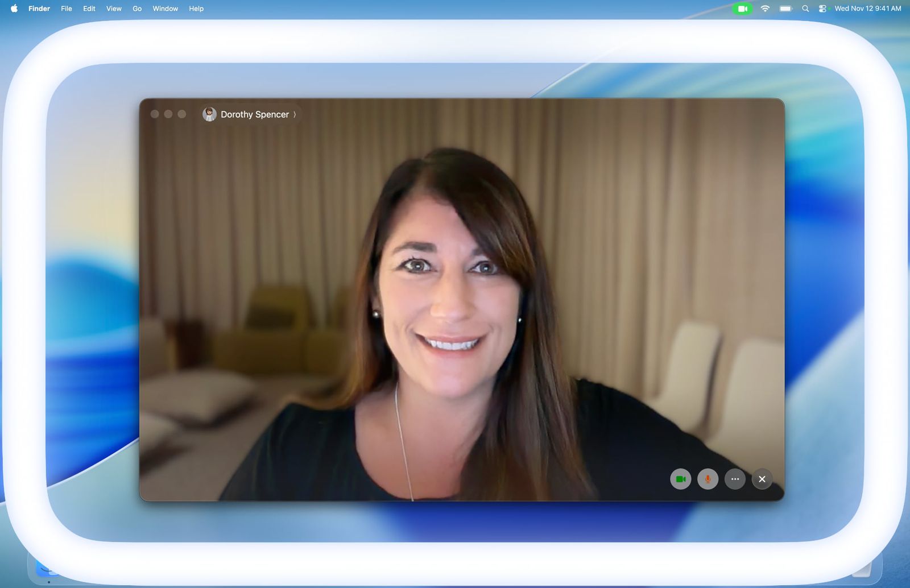This screenshot has height=588, width=910.
Task: Click the green traffic light for full screen
Action: 181,114
